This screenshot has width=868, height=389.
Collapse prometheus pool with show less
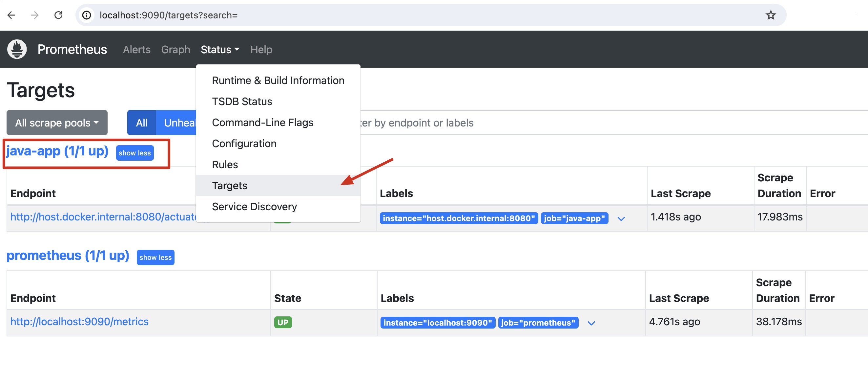point(155,258)
